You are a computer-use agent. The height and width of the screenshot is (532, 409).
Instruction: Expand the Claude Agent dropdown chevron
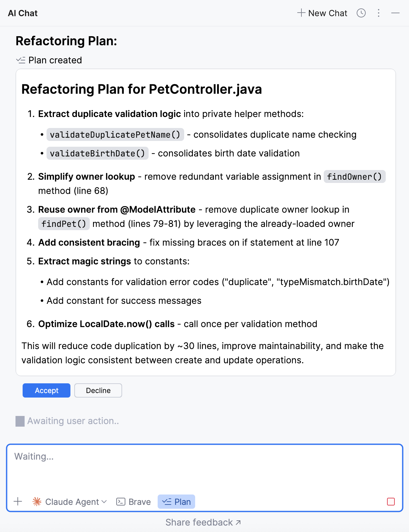[104, 502]
